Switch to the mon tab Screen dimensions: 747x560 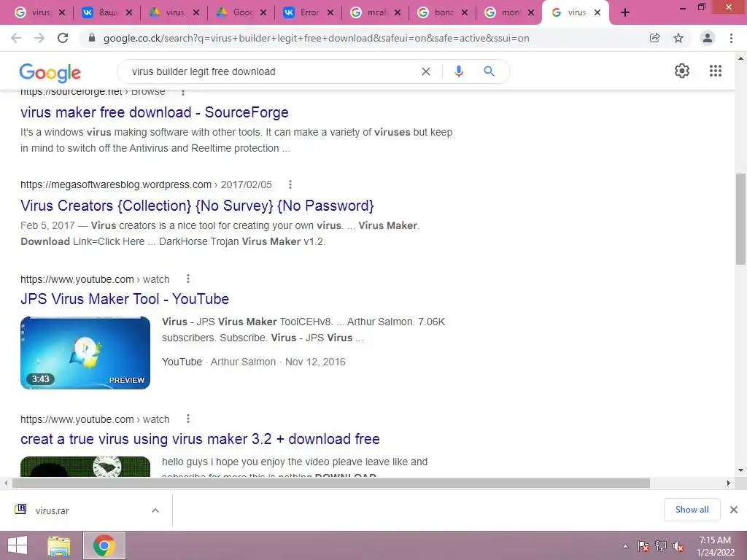tap(503, 13)
